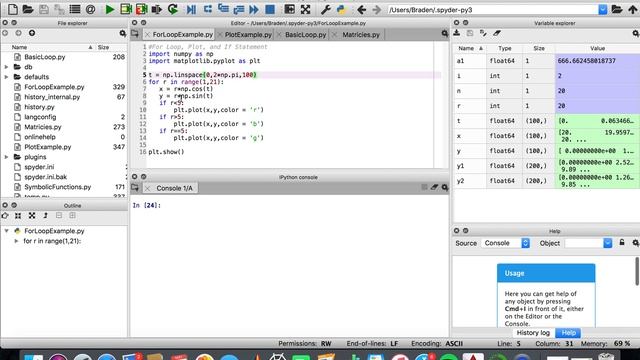The height and width of the screenshot is (360, 640).
Task: Select the variable a1 value cell
Action: pos(597,61)
